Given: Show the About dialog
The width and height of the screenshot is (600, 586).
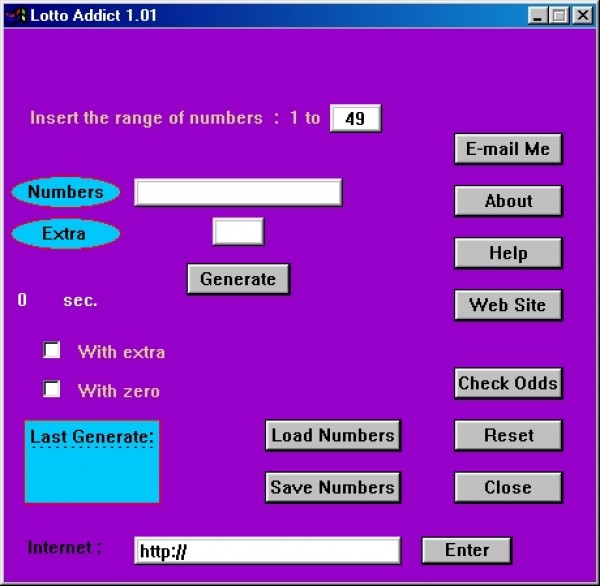Looking at the screenshot, I should click(x=508, y=201).
